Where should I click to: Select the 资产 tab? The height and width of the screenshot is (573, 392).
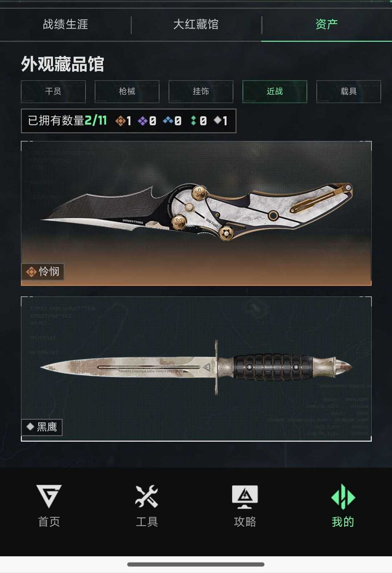(327, 24)
